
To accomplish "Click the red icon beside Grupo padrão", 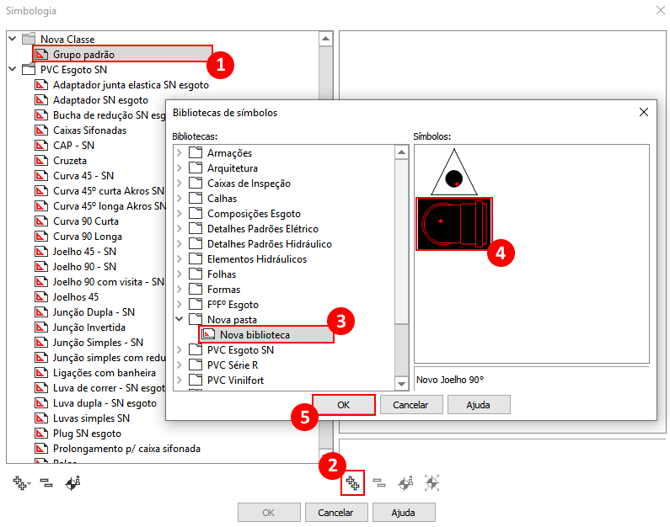I will 42,54.
